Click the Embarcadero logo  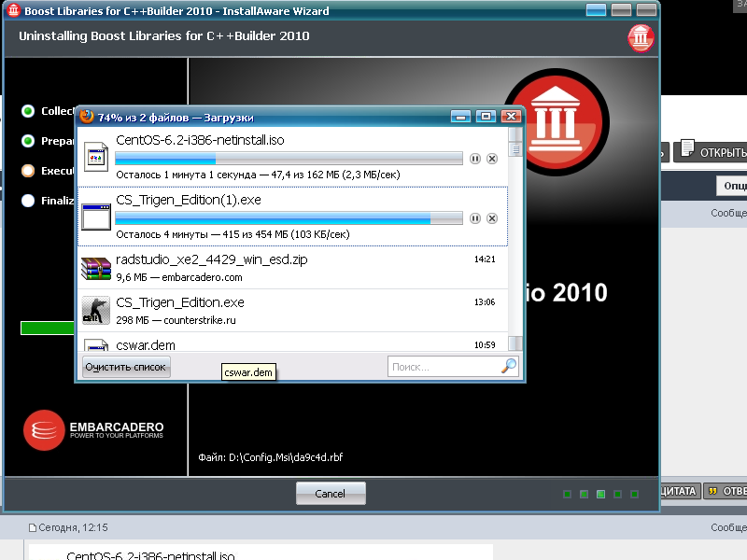pos(93,430)
